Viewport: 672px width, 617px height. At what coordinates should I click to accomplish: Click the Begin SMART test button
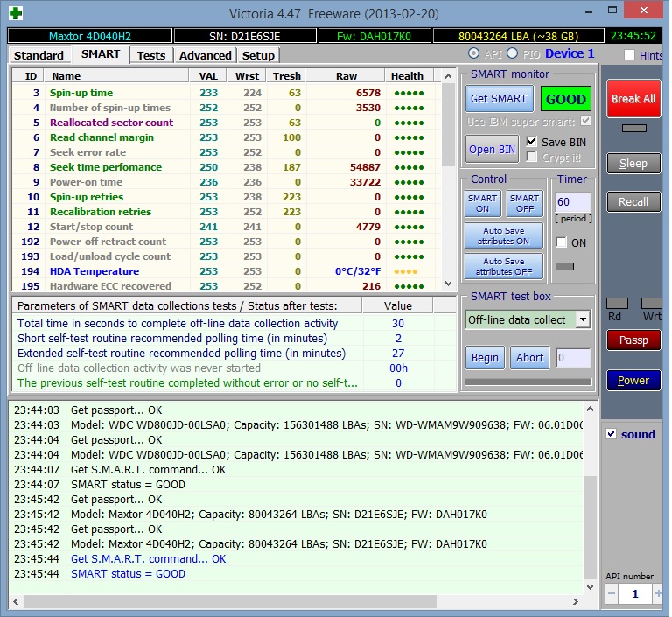[x=485, y=357]
